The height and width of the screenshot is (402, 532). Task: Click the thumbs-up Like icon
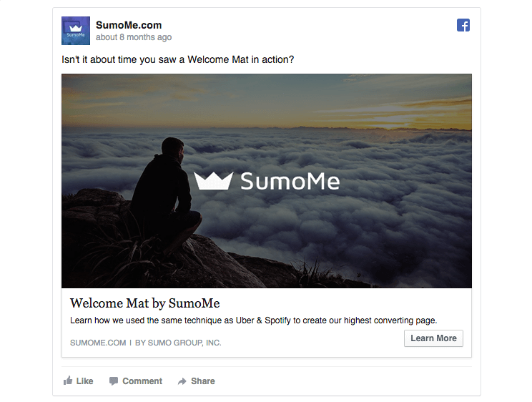point(68,381)
